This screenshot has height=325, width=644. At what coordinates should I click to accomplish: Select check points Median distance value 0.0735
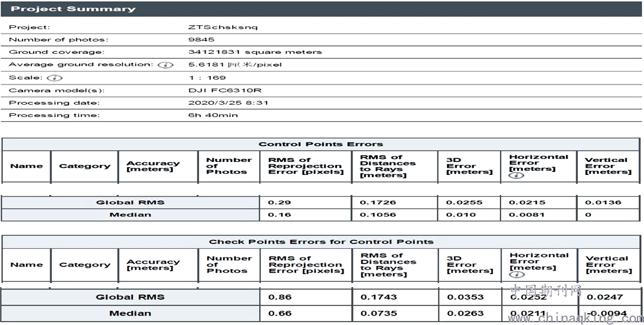(379, 314)
